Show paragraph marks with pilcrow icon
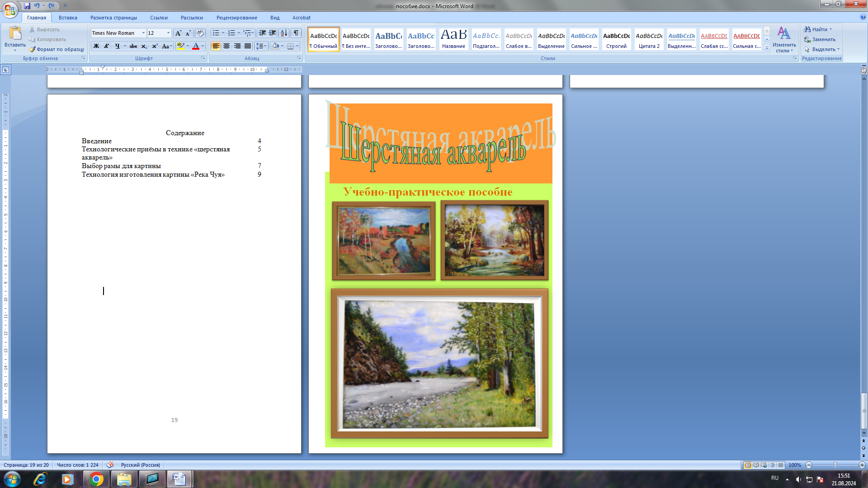This screenshot has height=488, width=868. (296, 33)
